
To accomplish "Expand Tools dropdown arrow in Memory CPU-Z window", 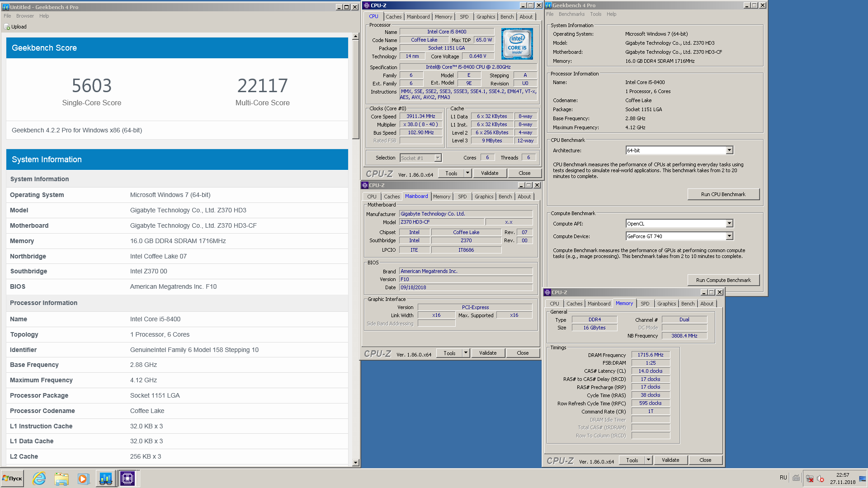I will tap(649, 460).
